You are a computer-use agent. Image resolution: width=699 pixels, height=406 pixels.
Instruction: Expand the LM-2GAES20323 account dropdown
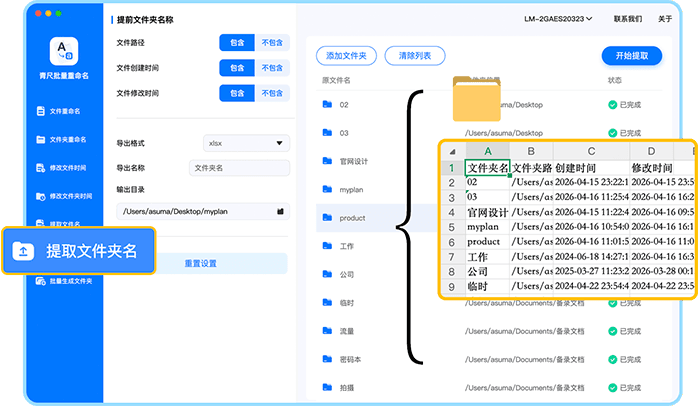[x=557, y=19]
